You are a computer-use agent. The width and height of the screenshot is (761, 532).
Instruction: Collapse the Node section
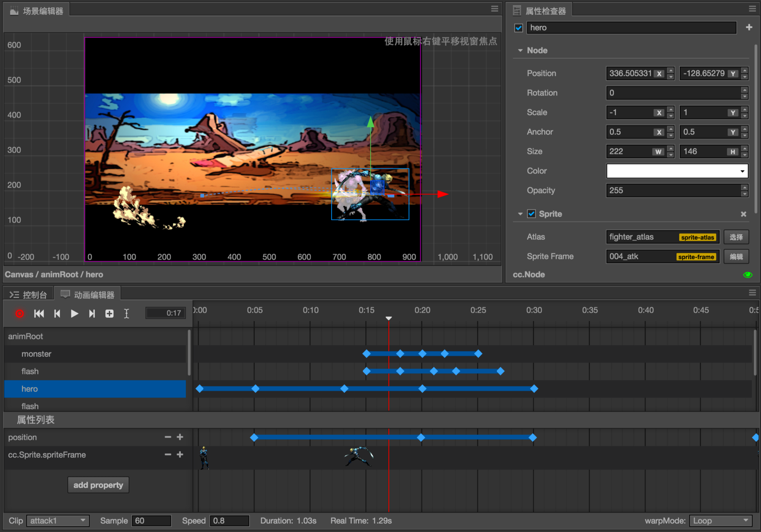(x=520, y=51)
